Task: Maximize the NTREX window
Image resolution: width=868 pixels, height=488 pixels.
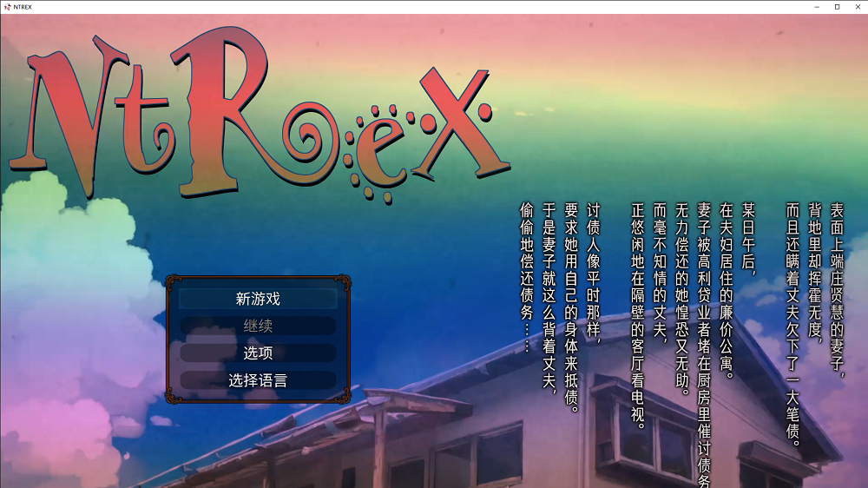Action: tap(837, 7)
